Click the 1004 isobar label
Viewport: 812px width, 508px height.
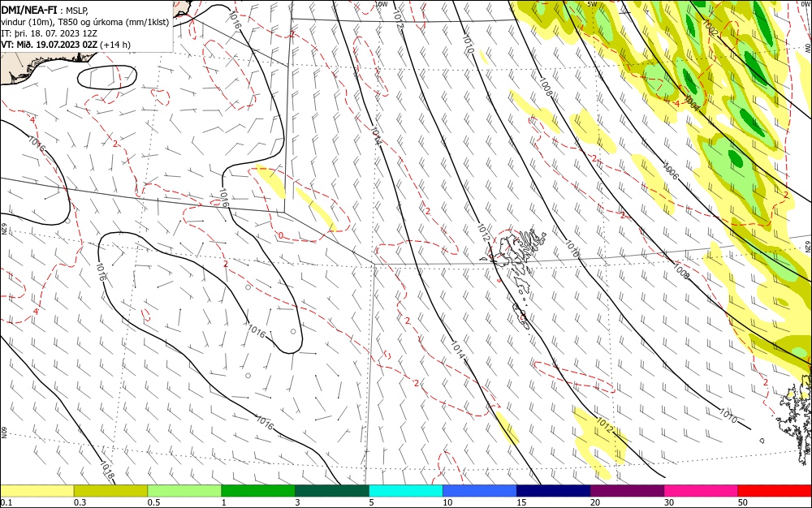pyautogui.click(x=691, y=102)
